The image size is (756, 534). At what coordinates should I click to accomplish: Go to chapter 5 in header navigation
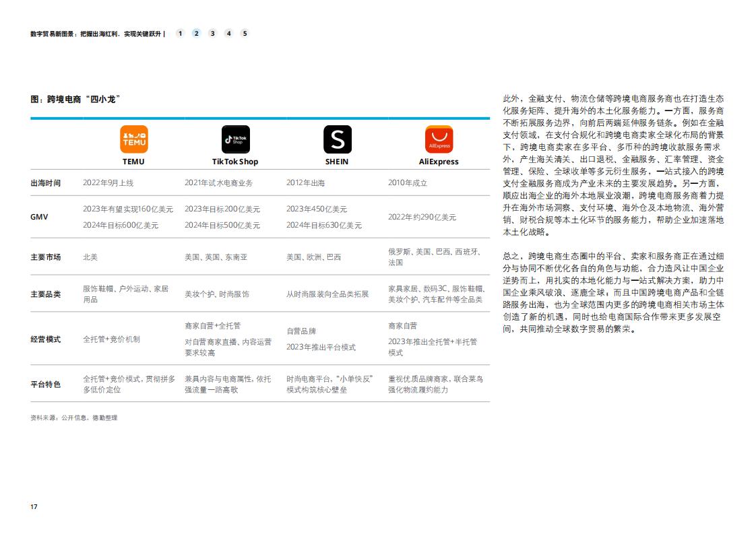(245, 33)
